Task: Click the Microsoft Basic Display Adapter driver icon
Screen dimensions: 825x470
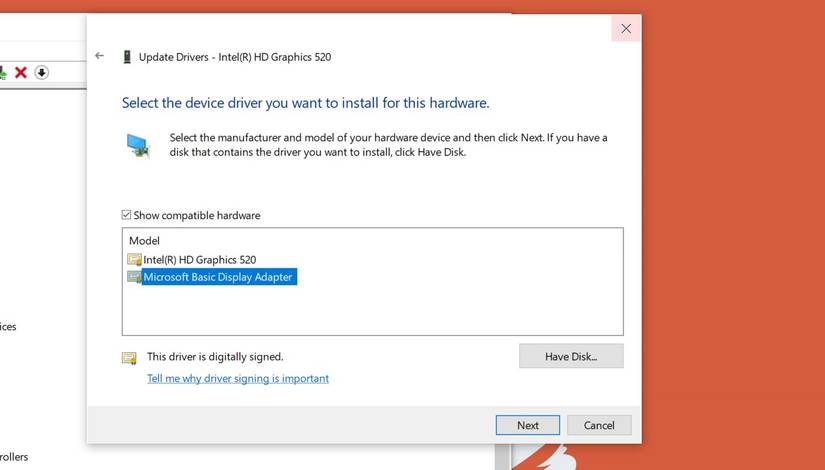Action: point(134,277)
